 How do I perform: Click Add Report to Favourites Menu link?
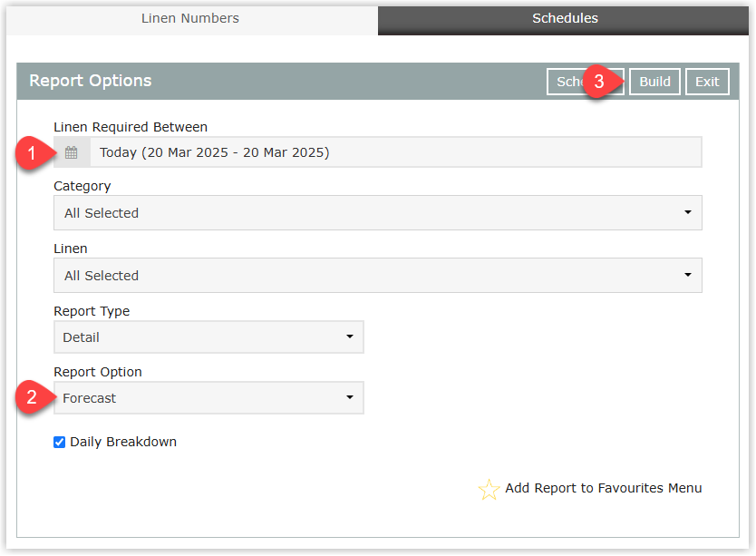coord(603,488)
